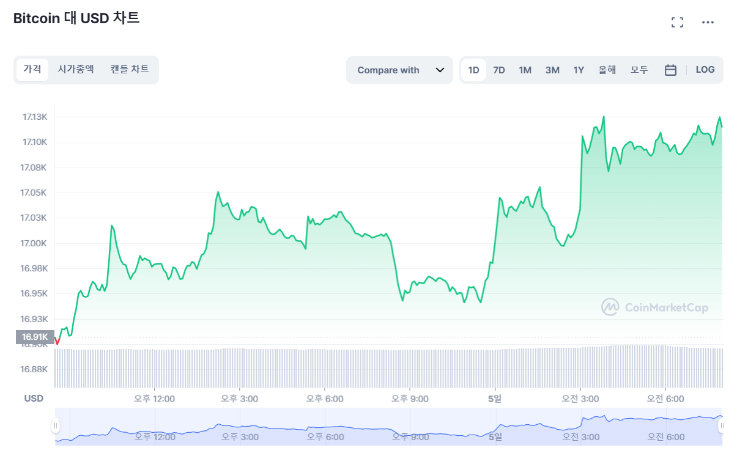
Task: Open the three-dot more options menu
Action: pos(708,22)
